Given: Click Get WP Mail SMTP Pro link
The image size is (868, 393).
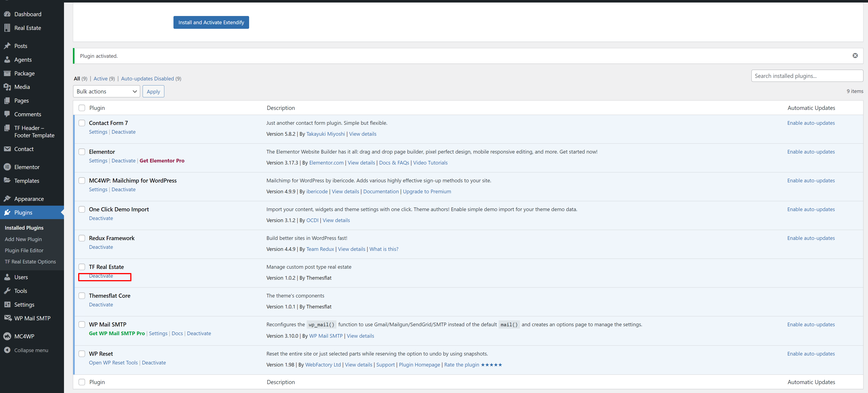Looking at the screenshot, I should (x=117, y=333).
